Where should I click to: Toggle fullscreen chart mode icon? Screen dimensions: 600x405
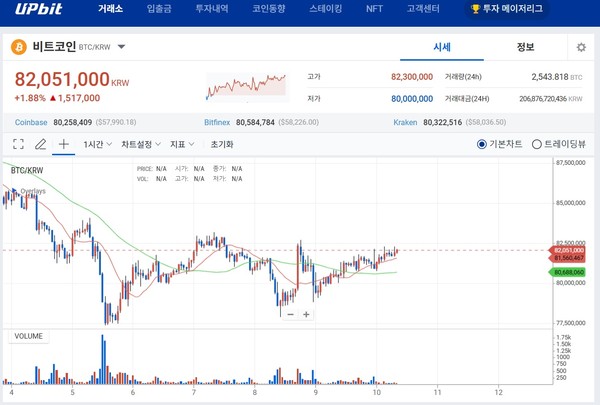coord(18,144)
